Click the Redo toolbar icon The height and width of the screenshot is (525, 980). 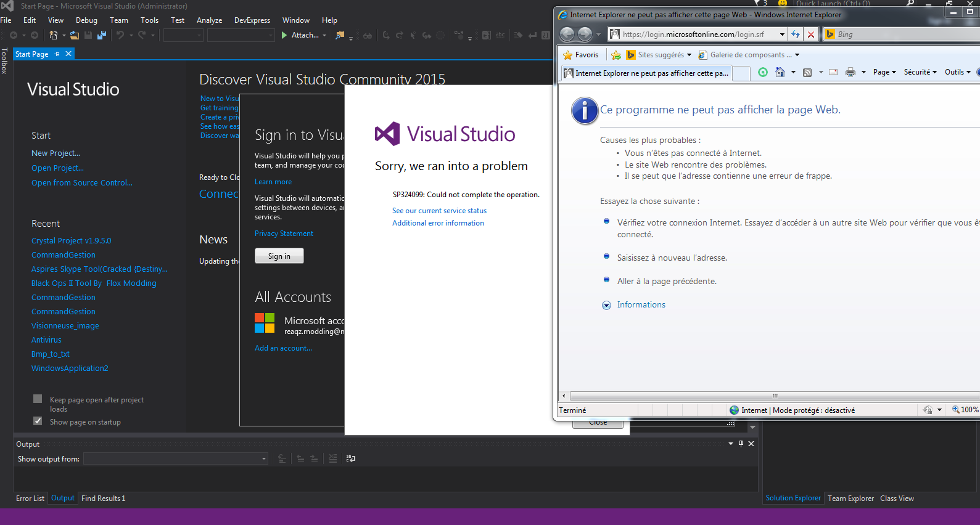click(142, 35)
